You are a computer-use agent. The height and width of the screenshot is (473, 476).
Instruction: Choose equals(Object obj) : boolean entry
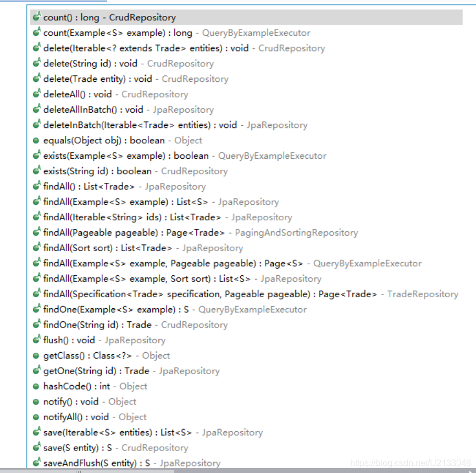(246, 140)
